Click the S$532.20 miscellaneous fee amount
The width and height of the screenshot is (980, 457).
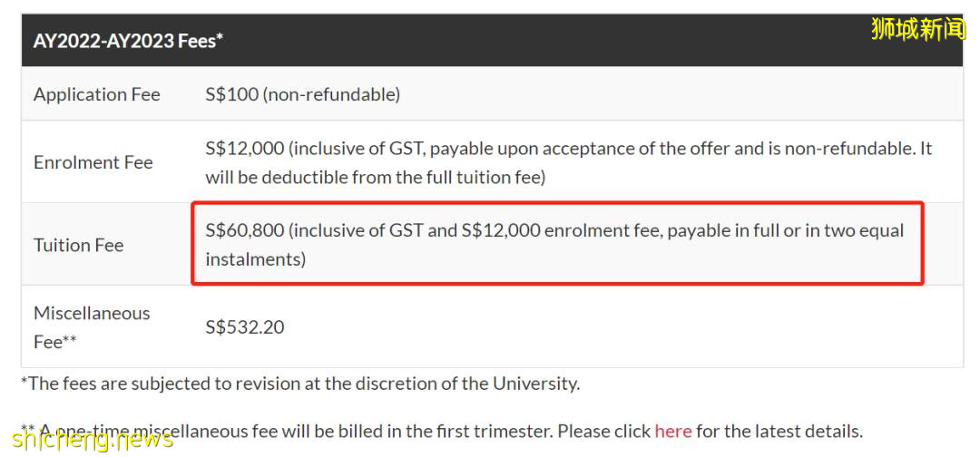click(245, 326)
